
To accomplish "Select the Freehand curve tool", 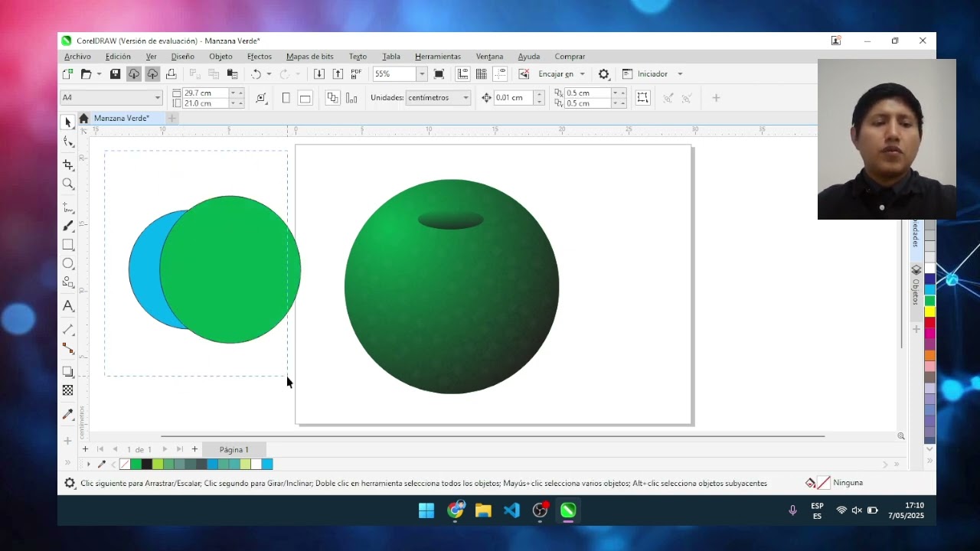I will tap(68, 207).
